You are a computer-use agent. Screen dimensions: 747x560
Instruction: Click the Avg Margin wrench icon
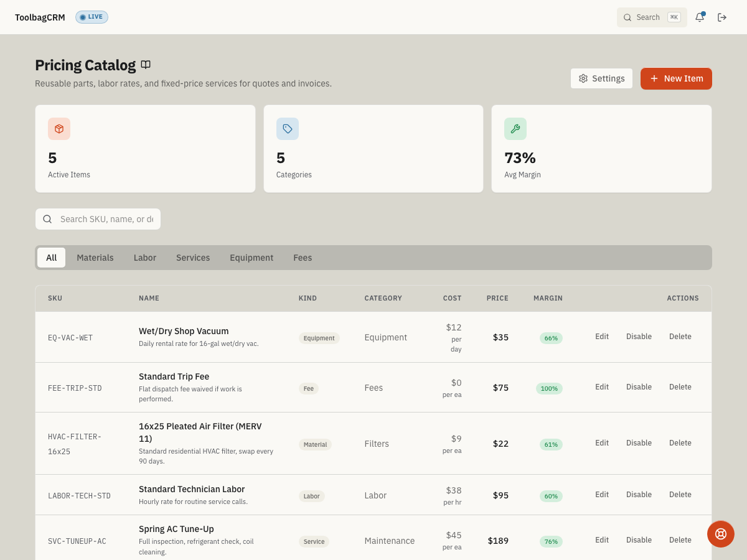coord(515,129)
